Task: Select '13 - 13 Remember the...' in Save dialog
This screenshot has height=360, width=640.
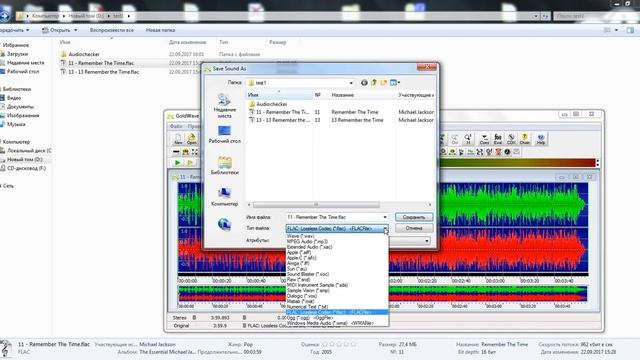Action: (280, 120)
